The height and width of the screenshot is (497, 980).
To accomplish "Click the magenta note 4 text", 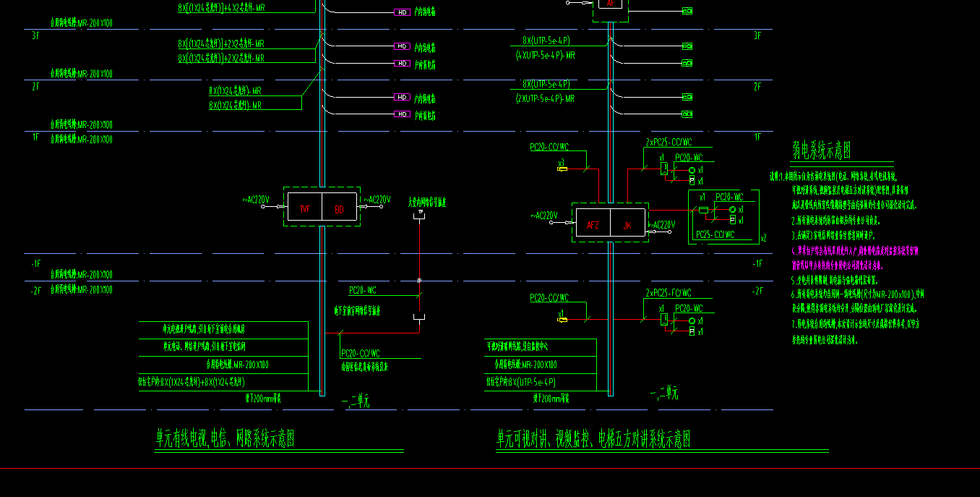I will 856,258.
